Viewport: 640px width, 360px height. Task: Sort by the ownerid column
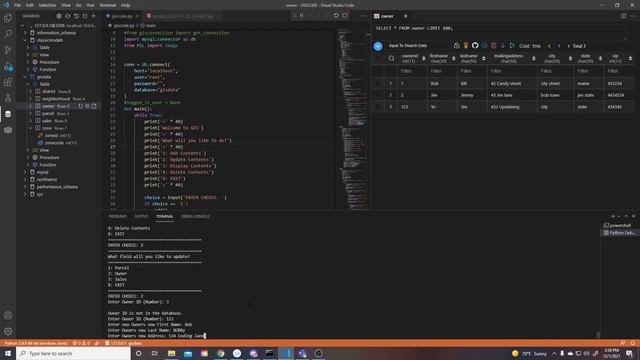coord(424,59)
